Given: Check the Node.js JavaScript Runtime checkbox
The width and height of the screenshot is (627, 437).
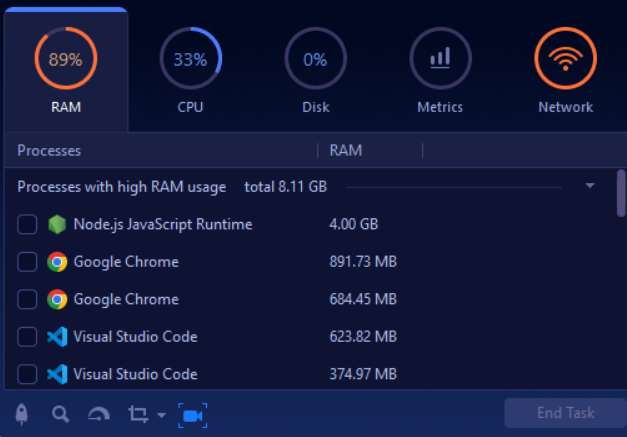Looking at the screenshot, I should (x=28, y=225).
